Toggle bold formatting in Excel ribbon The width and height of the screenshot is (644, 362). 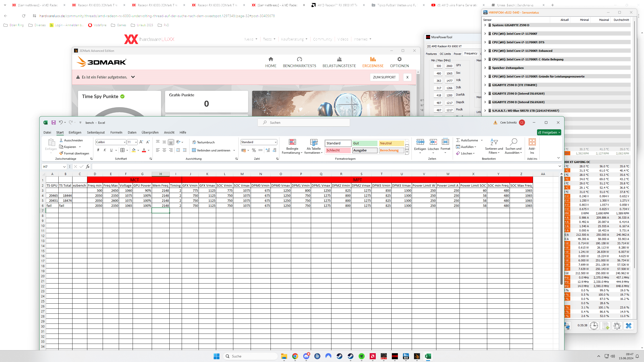point(98,150)
